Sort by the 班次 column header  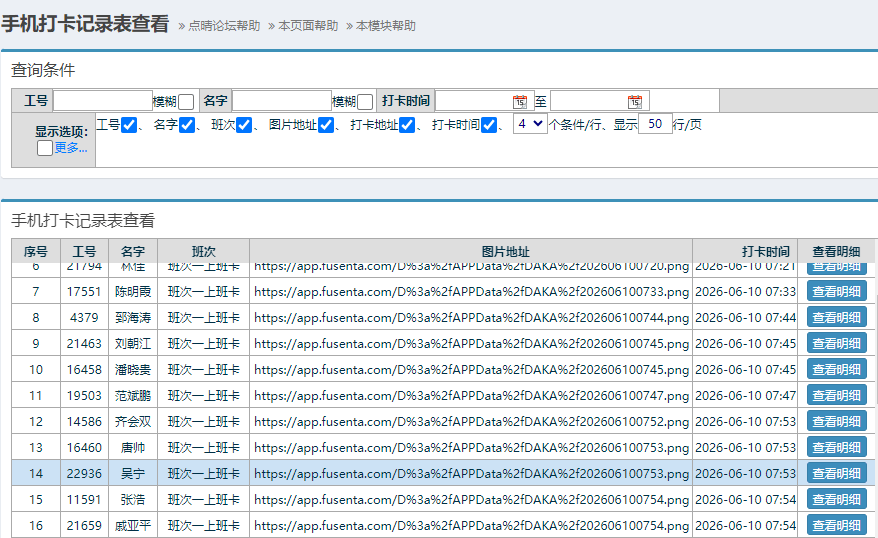(204, 251)
